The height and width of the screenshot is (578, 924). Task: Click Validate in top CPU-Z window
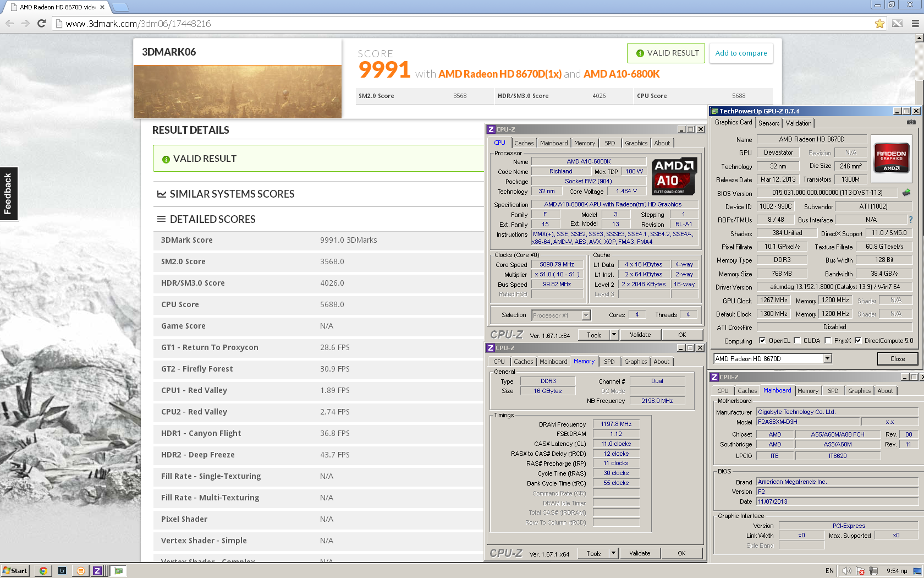pos(640,335)
